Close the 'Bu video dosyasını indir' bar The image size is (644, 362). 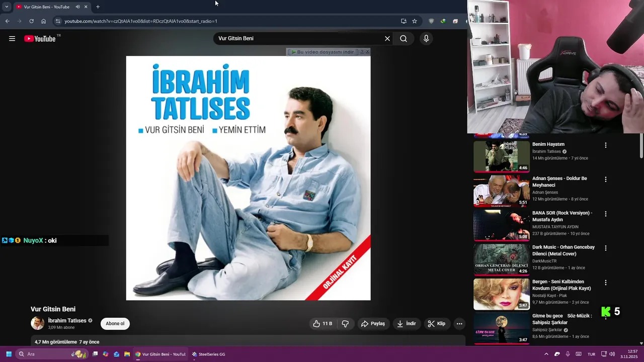pos(367,52)
